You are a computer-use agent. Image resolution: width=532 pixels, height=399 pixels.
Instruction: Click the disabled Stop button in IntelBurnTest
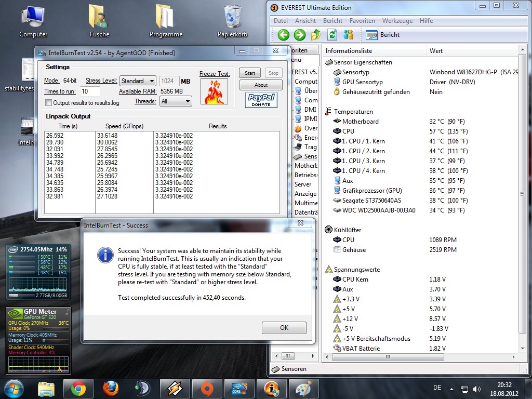[x=273, y=73]
